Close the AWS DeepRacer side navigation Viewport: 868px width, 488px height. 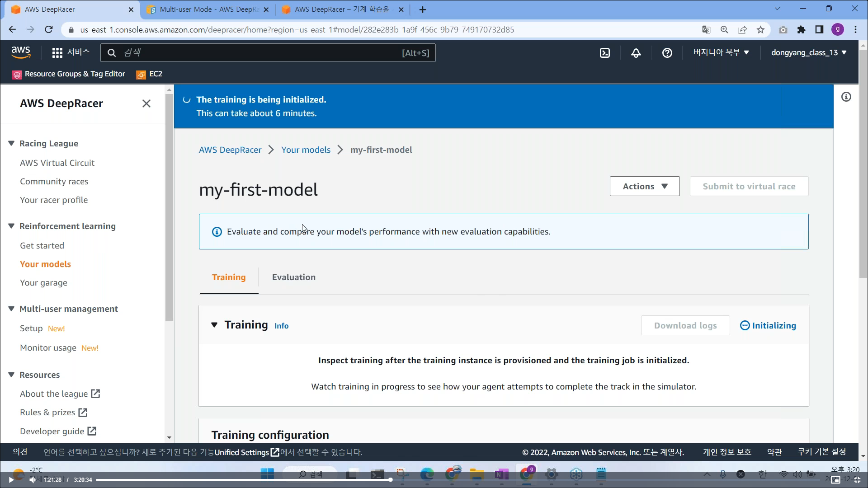(146, 103)
